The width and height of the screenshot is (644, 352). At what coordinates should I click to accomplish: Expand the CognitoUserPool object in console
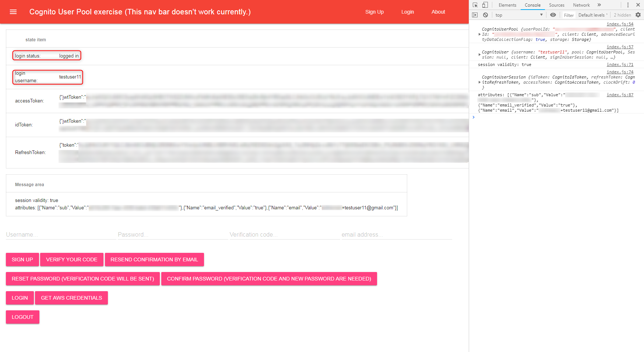pos(479,34)
